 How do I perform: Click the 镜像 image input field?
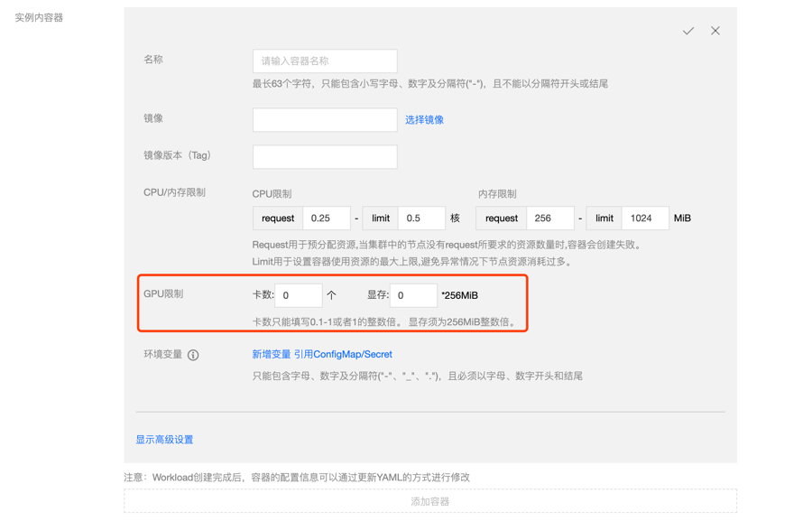click(325, 120)
